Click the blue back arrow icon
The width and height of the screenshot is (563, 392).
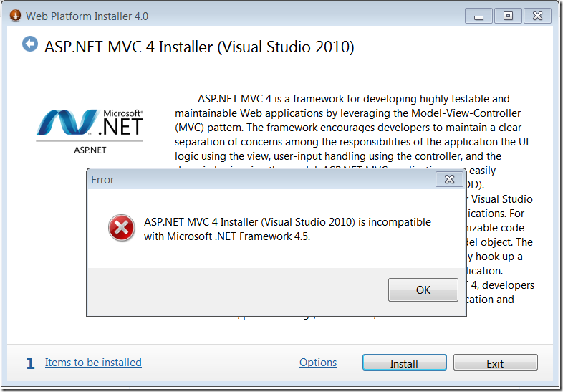[x=30, y=44]
